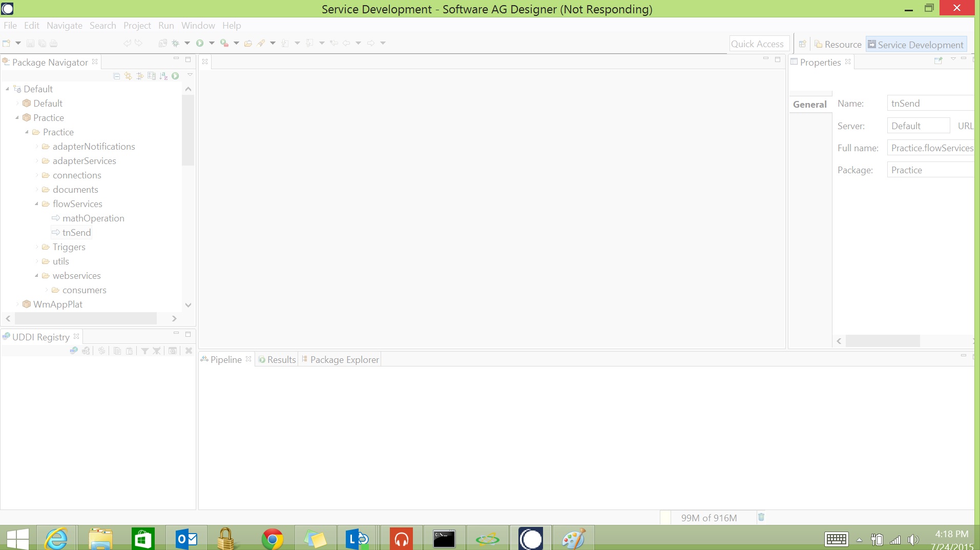Click the Refresh icon in UDDI Registry toolbar
The image size is (980, 550).
(102, 351)
